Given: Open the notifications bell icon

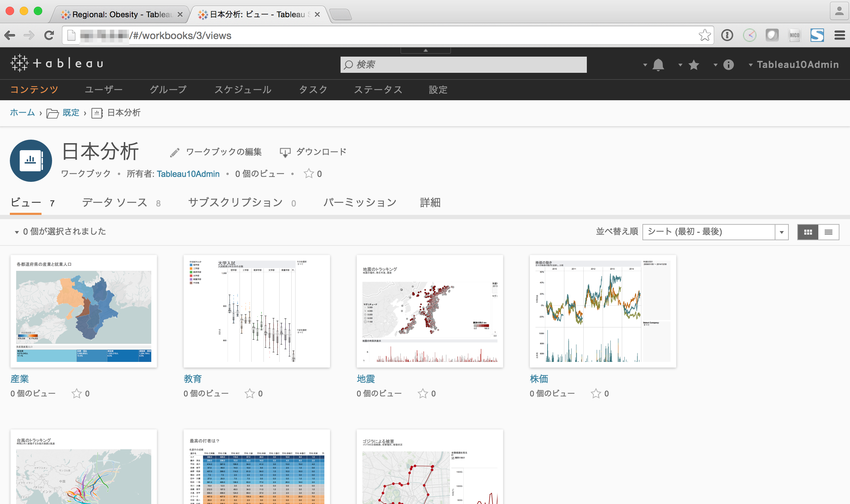Looking at the screenshot, I should tap(658, 65).
